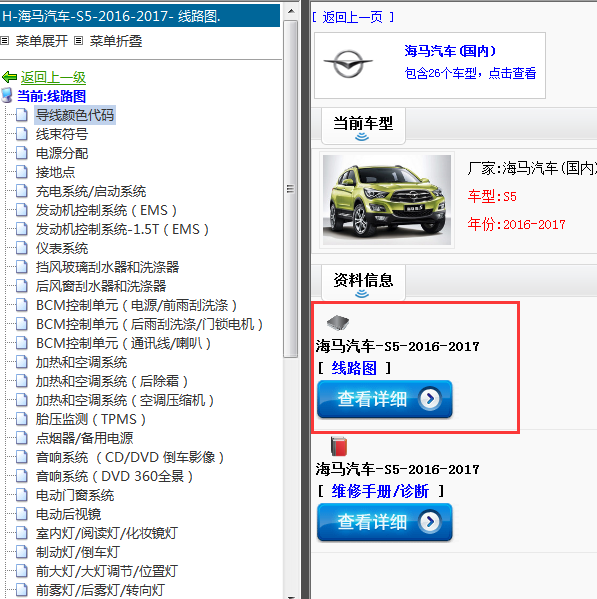597x599 pixels.
Task: Click 包含26个车型，点击查看 link
Action: (x=470, y=73)
